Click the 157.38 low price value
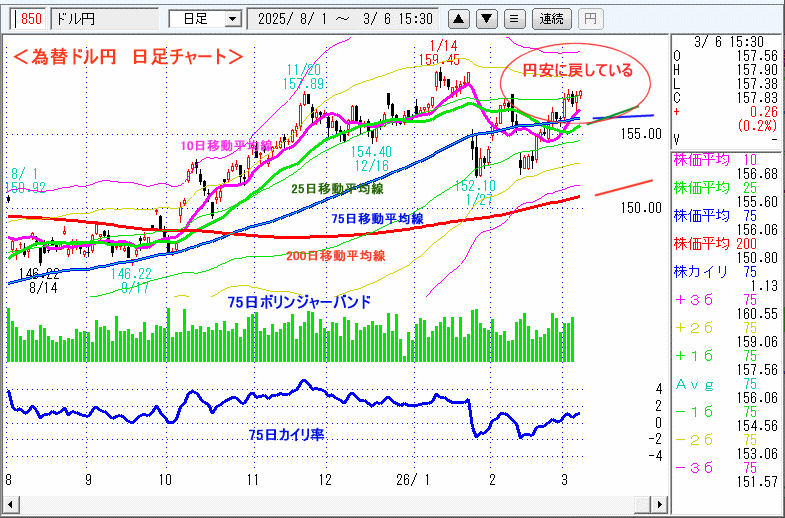Viewport: 785px width, 518px height. (x=757, y=84)
